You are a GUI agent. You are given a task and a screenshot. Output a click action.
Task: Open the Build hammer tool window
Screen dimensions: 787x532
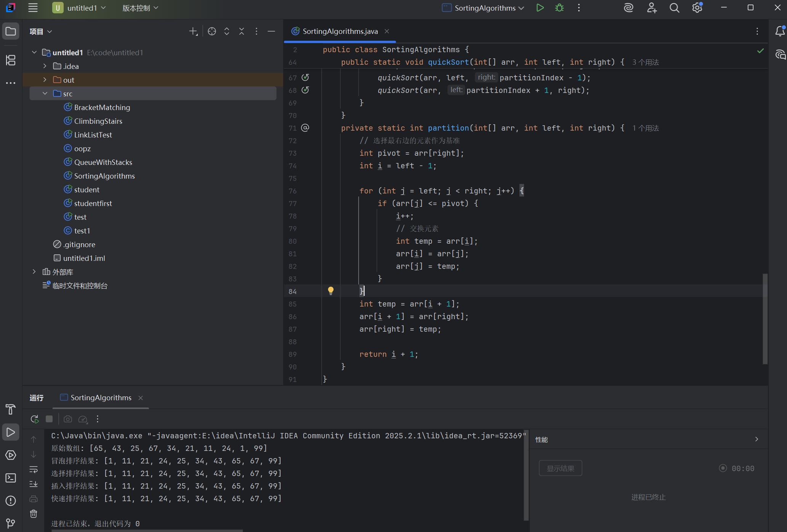11,409
